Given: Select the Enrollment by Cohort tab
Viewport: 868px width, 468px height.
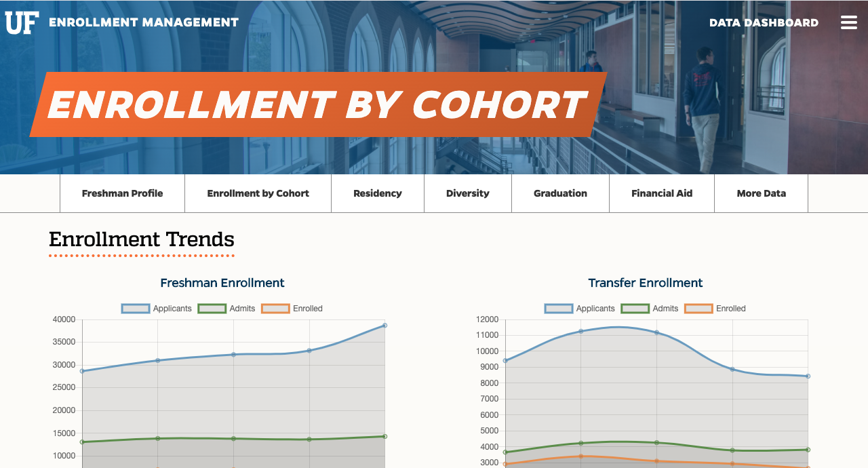Looking at the screenshot, I should pos(258,193).
